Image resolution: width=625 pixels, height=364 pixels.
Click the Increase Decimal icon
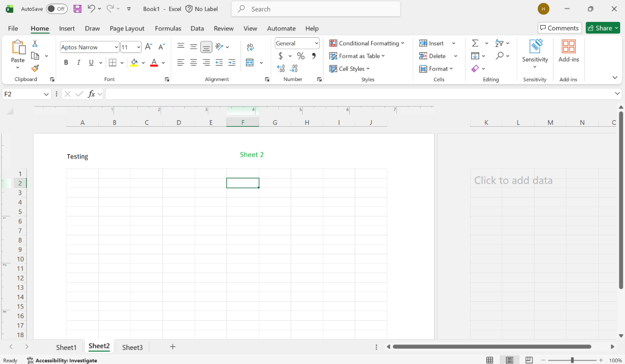tap(281, 68)
